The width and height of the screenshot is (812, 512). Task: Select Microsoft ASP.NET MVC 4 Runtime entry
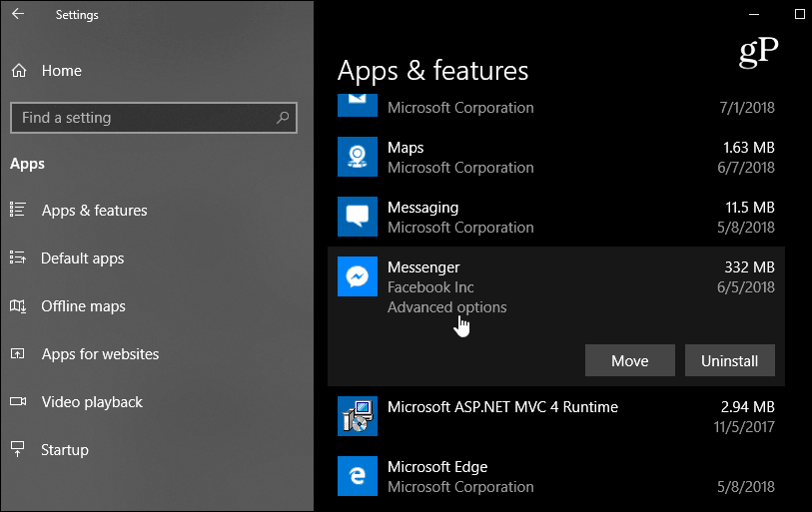click(502, 407)
